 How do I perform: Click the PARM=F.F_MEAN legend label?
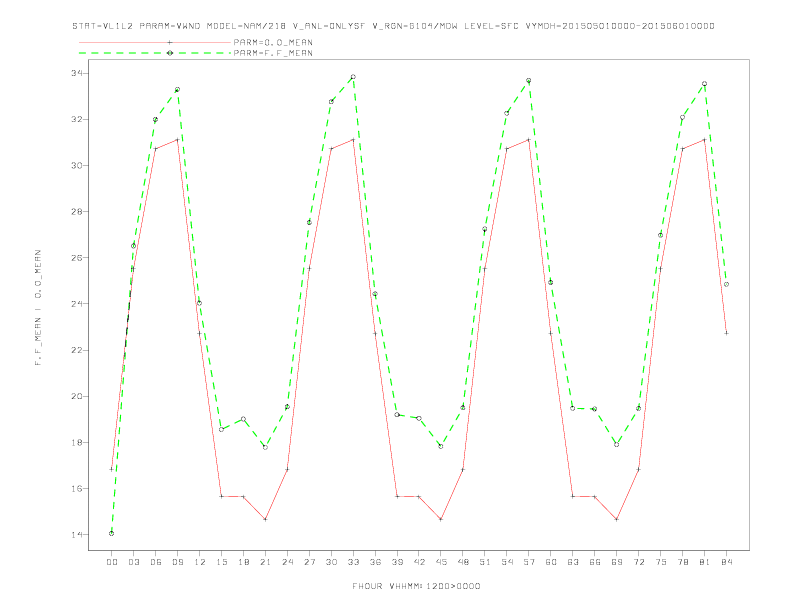(x=273, y=53)
